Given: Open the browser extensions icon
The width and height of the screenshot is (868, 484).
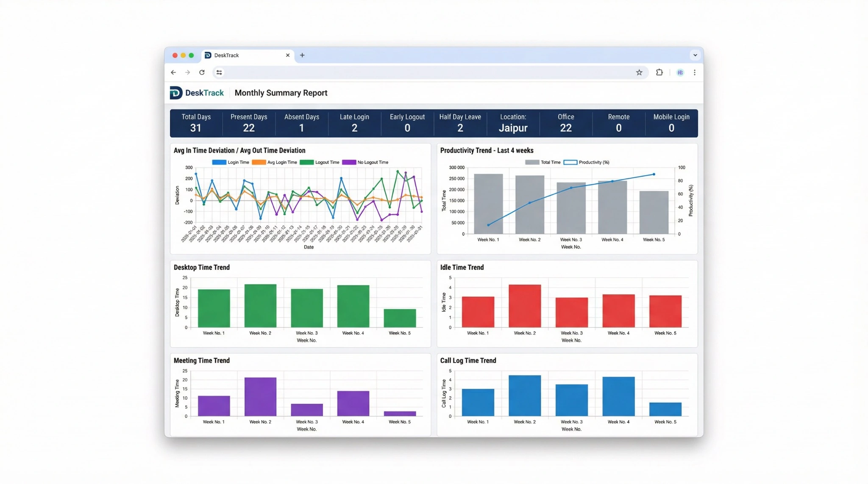Looking at the screenshot, I should coord(659,72).
